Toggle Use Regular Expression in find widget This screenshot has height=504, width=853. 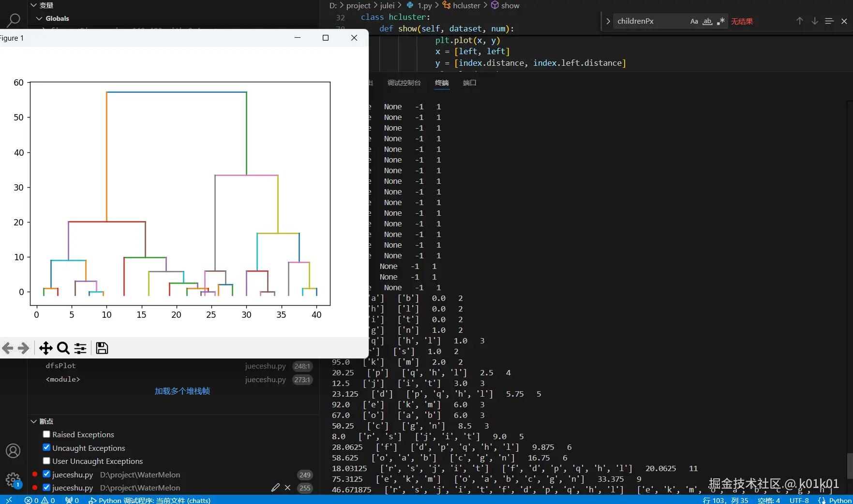[720, 21]
